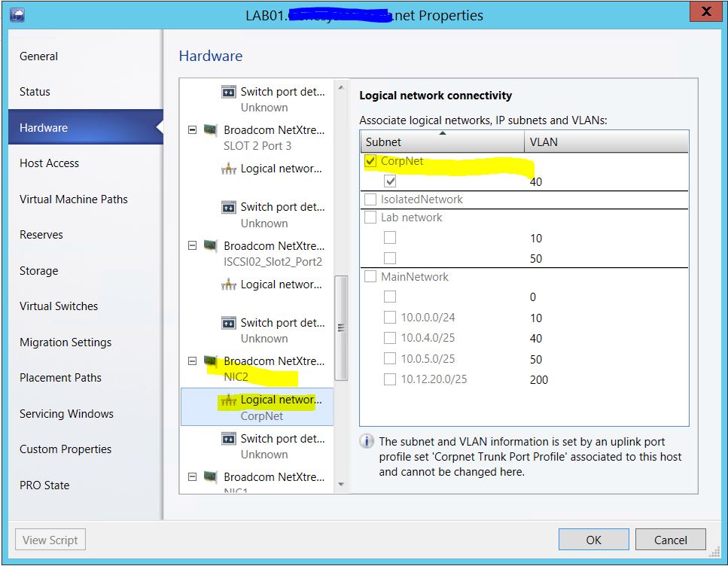Enable the IsolatedNetwork checkbox
This screenshot has height=566, width=728.
370,199
